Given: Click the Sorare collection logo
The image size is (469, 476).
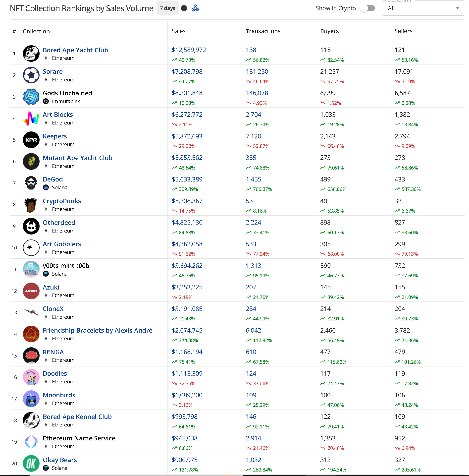Looking at the screenshot, I should 31,75.
